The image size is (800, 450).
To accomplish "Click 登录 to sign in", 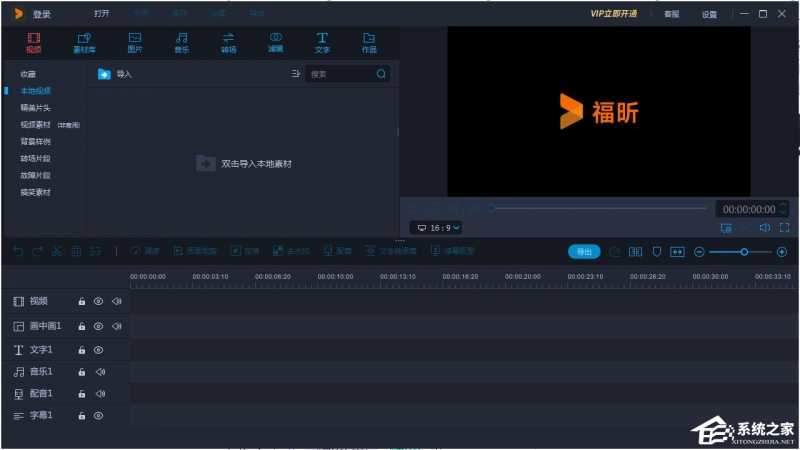I will coord(42,14).
